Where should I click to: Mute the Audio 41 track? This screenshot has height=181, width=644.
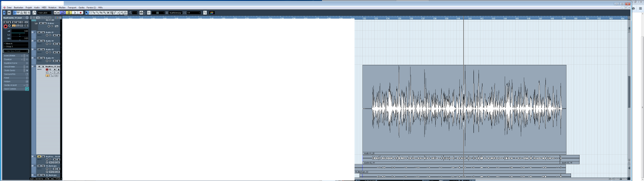(x=39, y=32)
